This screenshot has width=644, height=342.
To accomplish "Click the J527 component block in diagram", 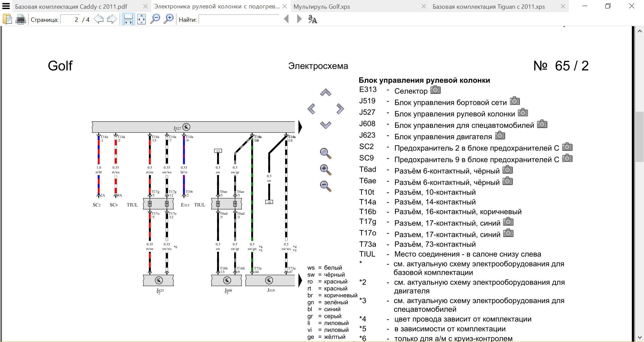I will click(194, 127).
